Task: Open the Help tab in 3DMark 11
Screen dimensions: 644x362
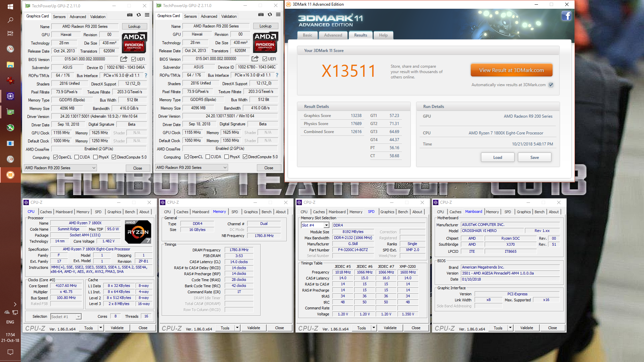Action: point(383,35)
